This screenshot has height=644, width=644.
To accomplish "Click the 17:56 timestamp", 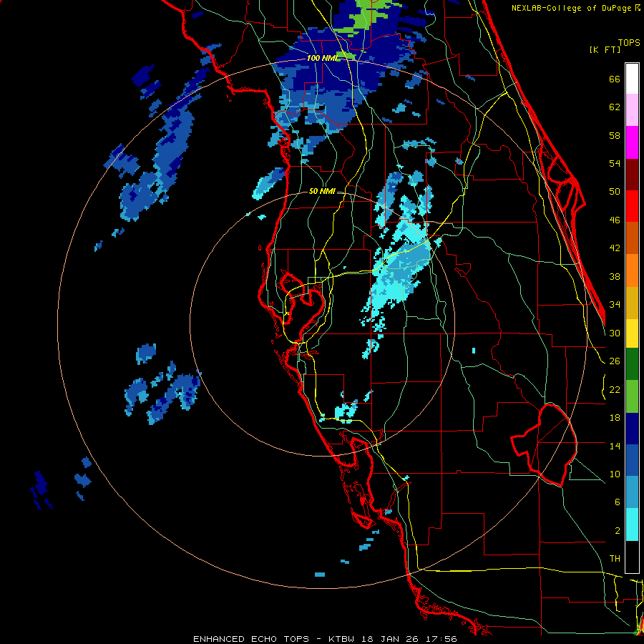I will (443, 639).
